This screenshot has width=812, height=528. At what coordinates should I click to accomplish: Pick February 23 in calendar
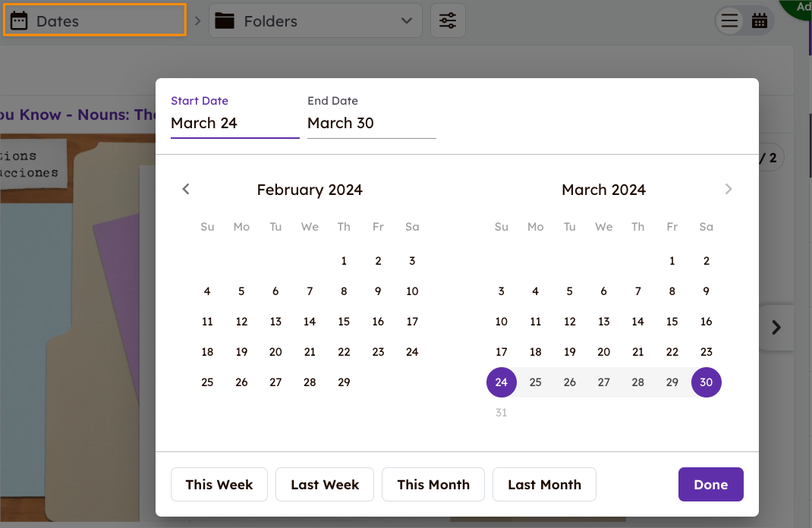pos(378,352)
